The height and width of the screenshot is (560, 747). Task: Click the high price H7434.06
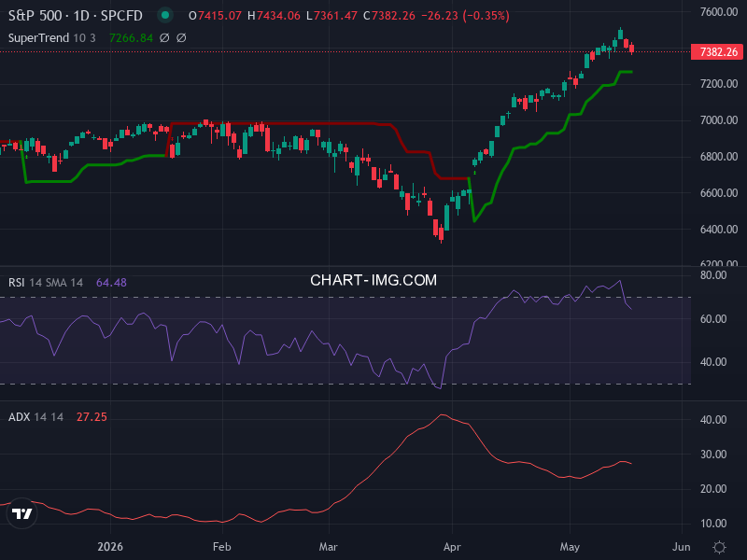pos(274,16)
